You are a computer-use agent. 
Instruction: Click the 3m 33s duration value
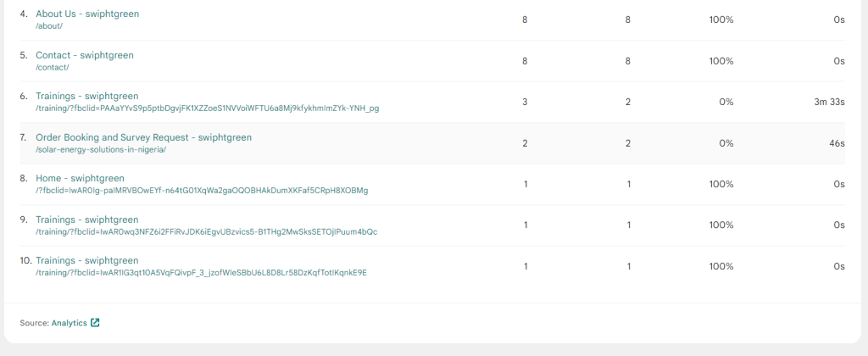828,102
